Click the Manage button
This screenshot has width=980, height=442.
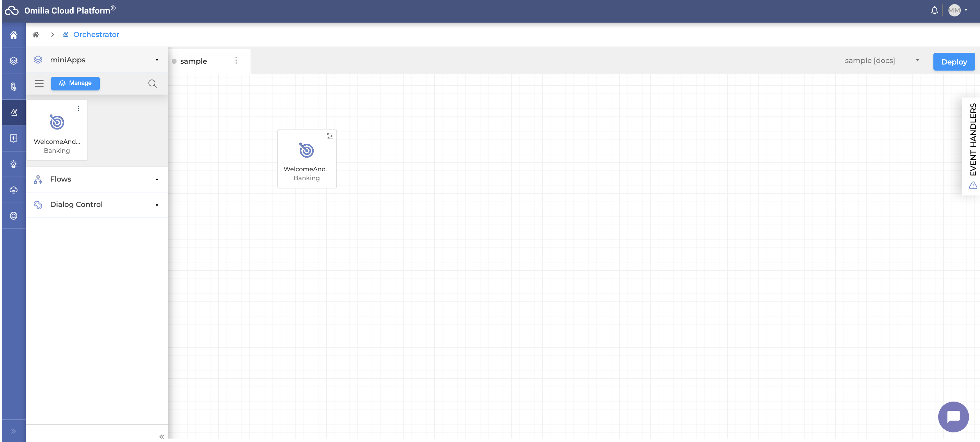75,83
